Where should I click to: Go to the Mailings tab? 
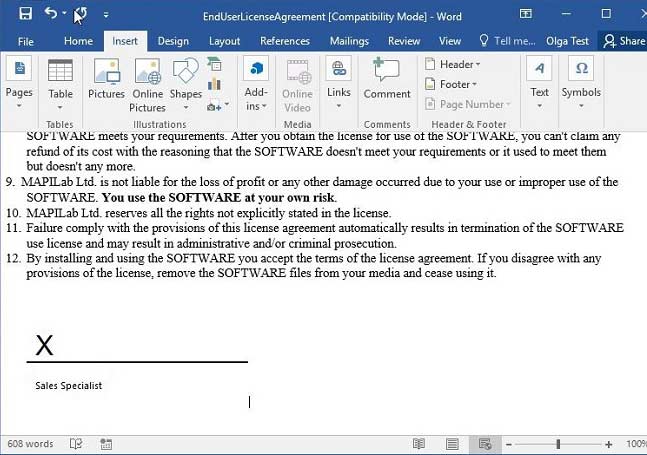coord(349,41)
